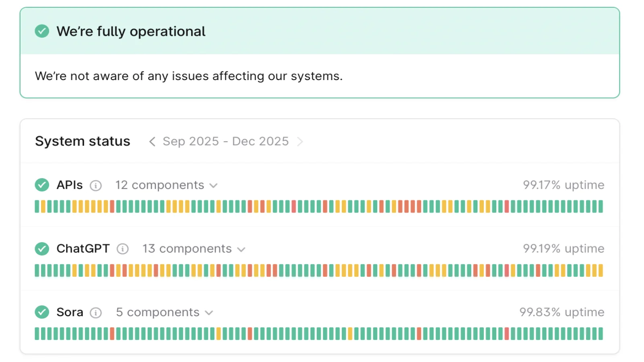Click the Sora operational status checkmark
Image resolution: width=644 pixels, height=362 pixels.
tap(41, 312)
